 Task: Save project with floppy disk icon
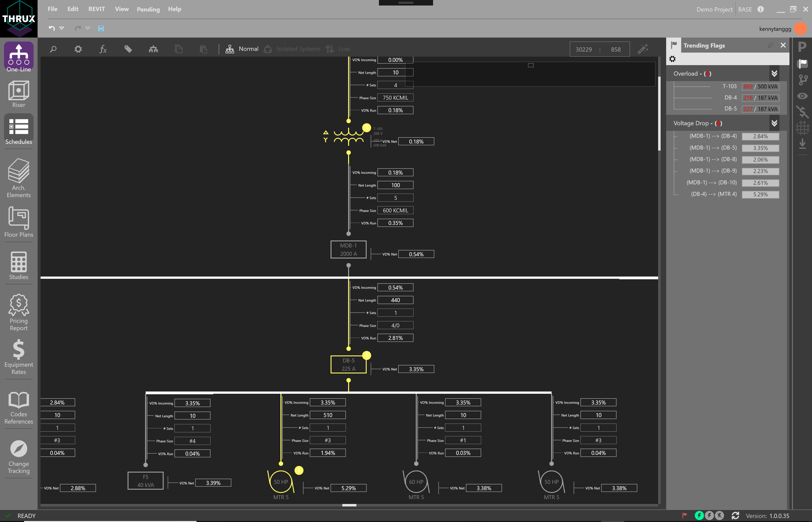tap(101, 29)
